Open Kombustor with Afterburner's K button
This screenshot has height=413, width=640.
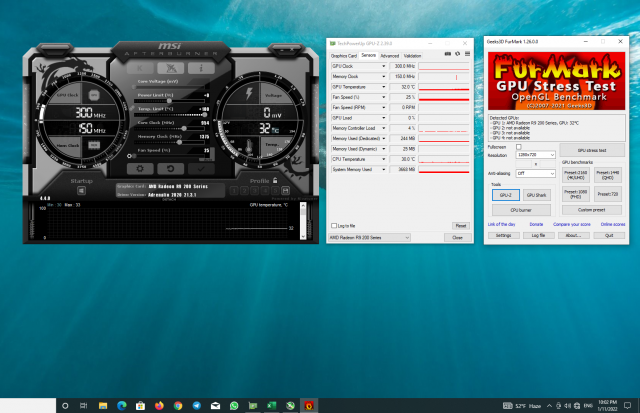(140, 68)
